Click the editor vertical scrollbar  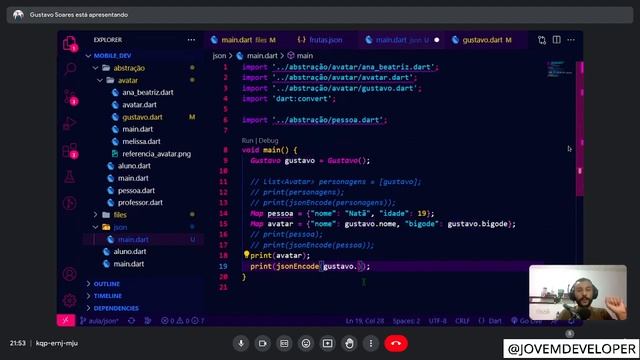click(580, 128)
